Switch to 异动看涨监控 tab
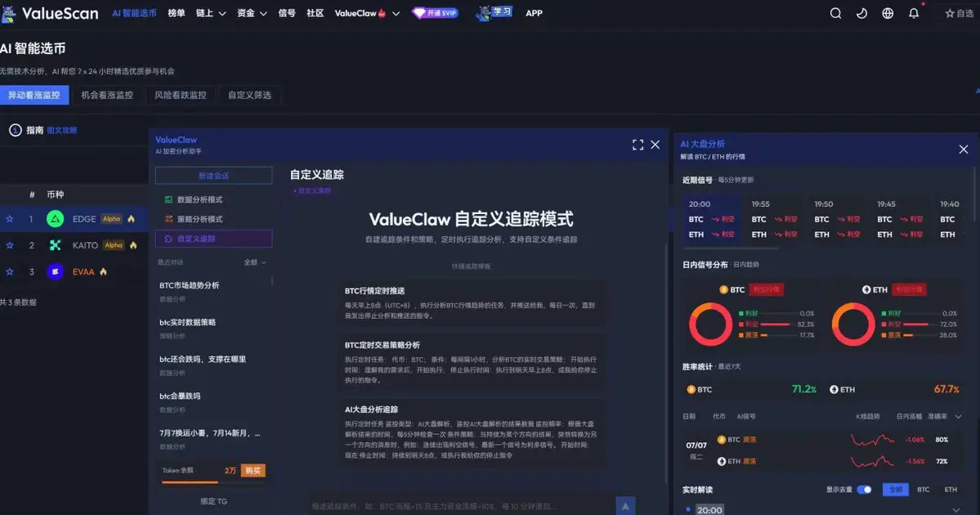Image resolution: width=980 pixels, height=515 pixels. (34, 95)
